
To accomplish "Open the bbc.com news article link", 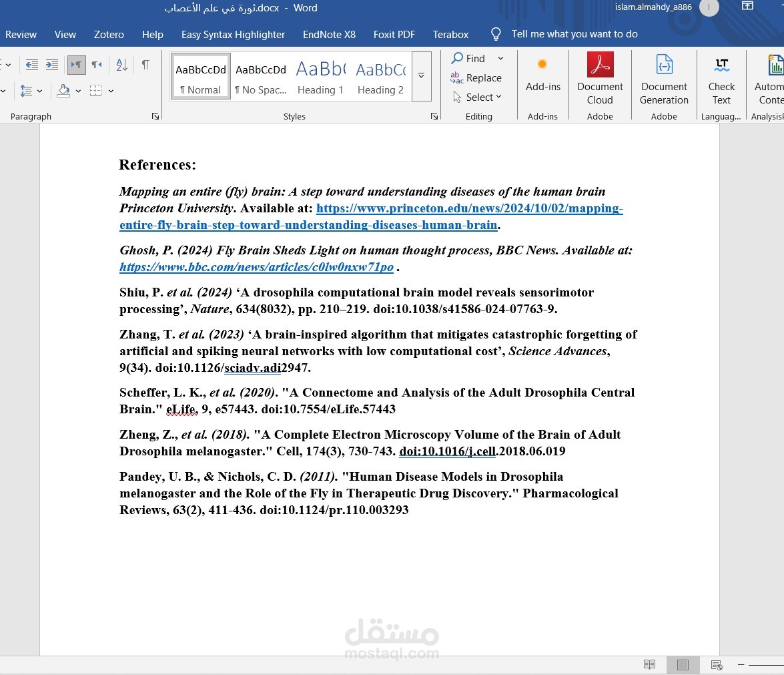I will point(256,266).
